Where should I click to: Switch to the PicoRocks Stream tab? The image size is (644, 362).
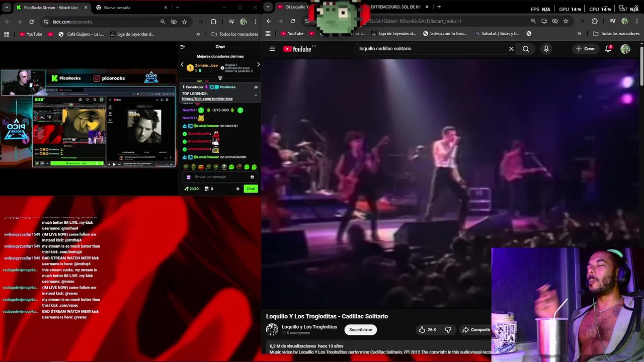(51, 8)
